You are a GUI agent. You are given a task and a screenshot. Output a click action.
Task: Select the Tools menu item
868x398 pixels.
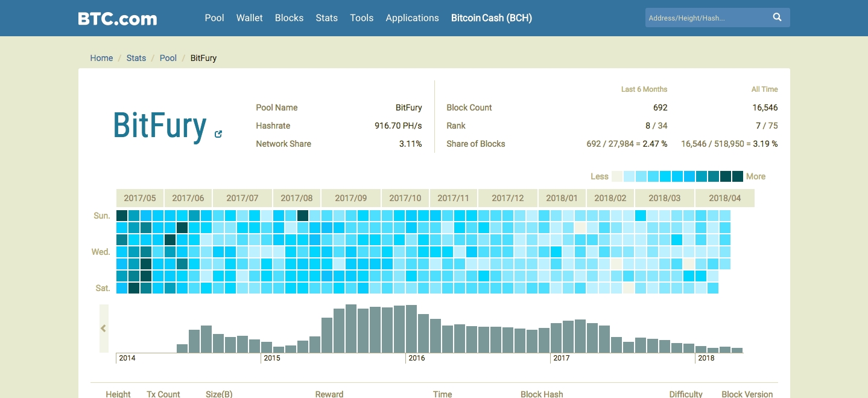[x=362, y=18]
